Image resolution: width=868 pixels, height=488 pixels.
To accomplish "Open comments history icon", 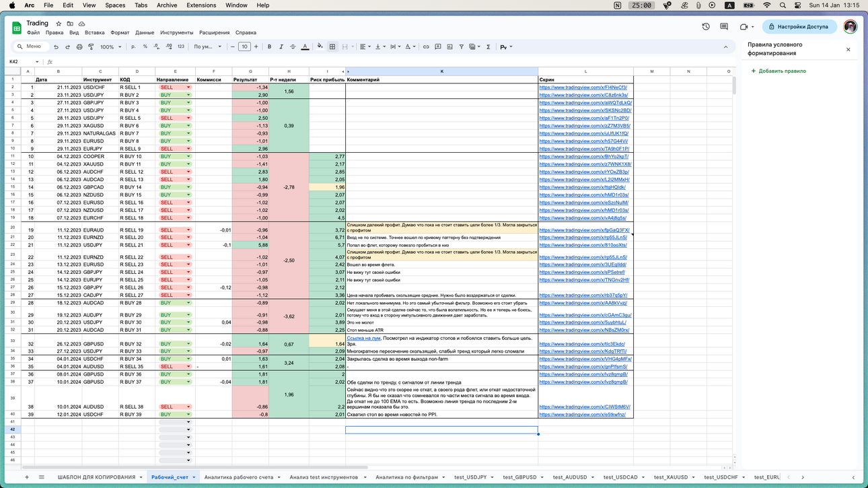I will (724, 27).
